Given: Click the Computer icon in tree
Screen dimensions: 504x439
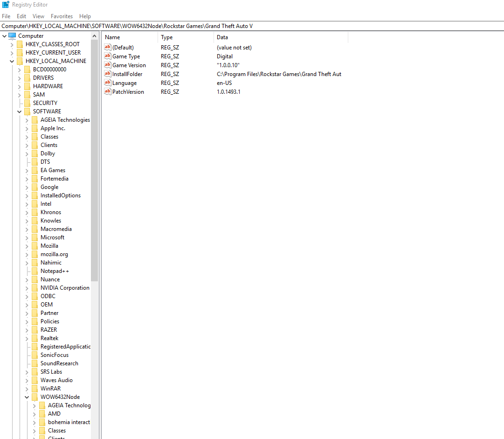Looking at the screenshot, I should [12, 36].
